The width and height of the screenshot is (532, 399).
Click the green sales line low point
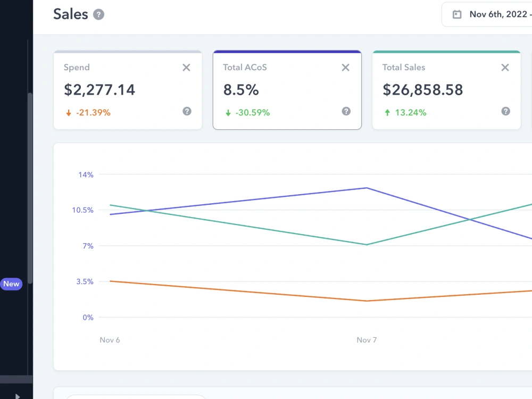[x=367, y=245]
